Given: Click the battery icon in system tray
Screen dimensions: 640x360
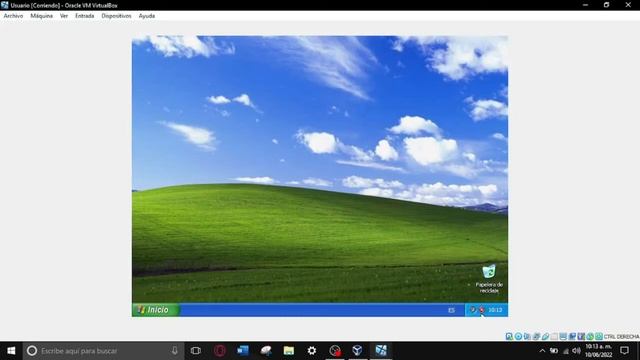Looking at the screenshot, I should pyautogui.click(x=554, y=351).
